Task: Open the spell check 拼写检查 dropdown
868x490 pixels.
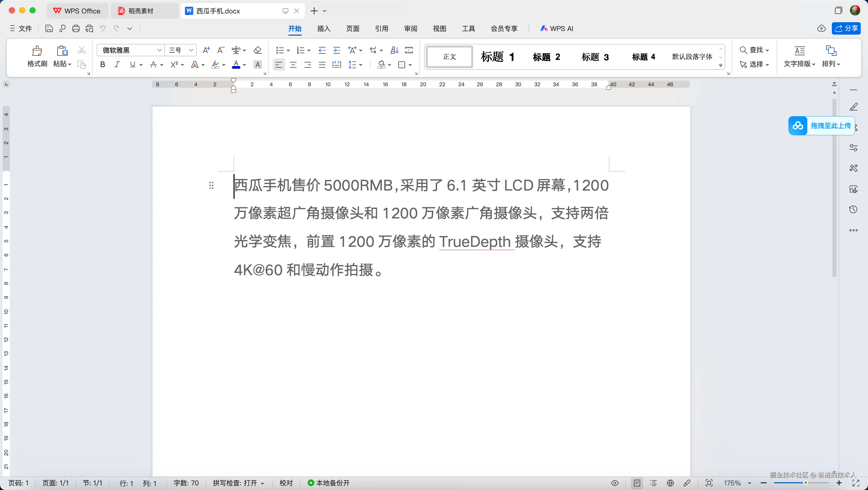Action: tap(238, 483)
